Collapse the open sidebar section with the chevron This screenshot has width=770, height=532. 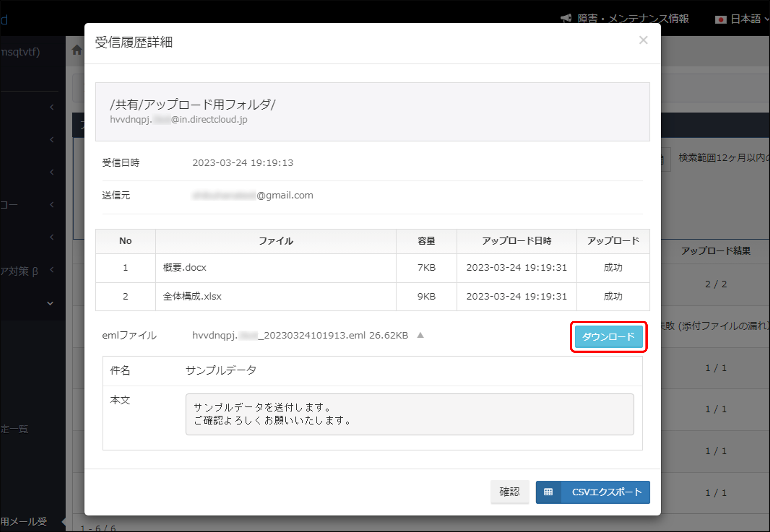(50, 303)
